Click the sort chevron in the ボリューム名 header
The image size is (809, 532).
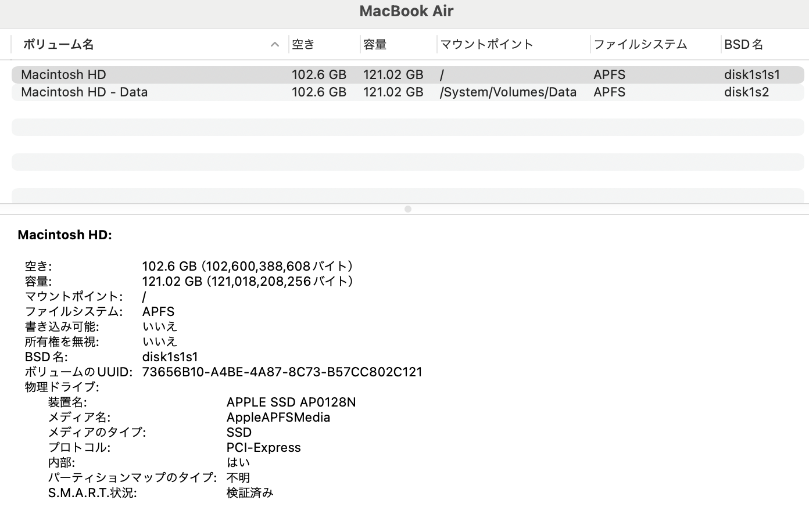(x=274, y=44)
